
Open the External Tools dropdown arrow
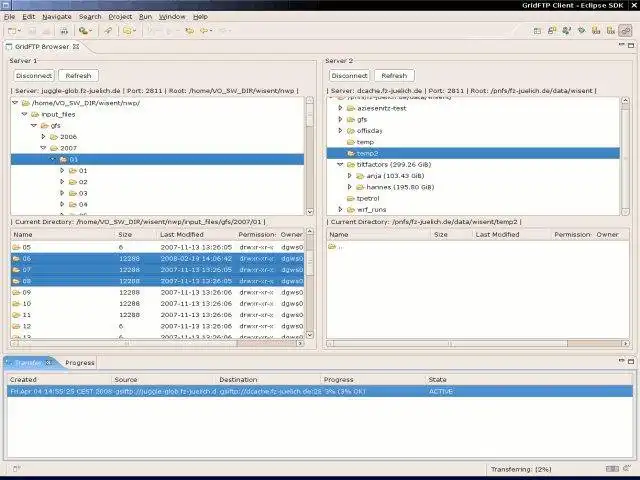click(x=90, y=31)
